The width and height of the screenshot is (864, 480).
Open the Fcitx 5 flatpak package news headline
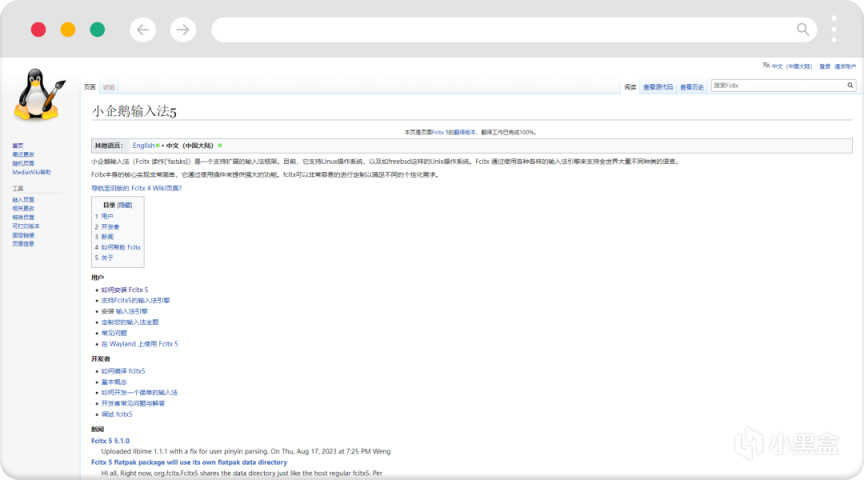coord(189,462)
